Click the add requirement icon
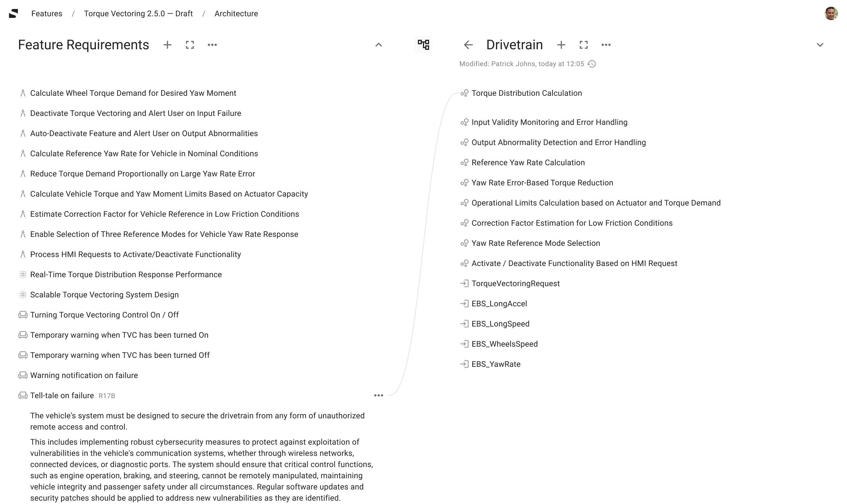847x504 pixels. tap(167, 45)
